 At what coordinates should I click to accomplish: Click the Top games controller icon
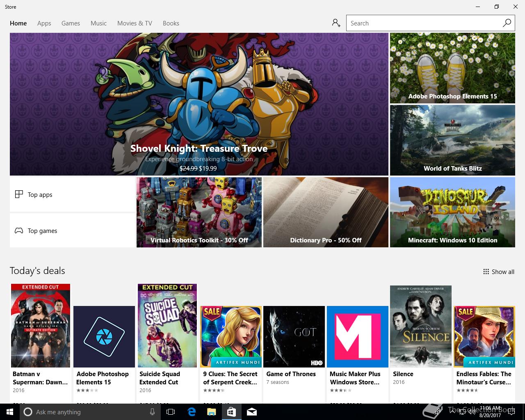click(x=19, y=231)
